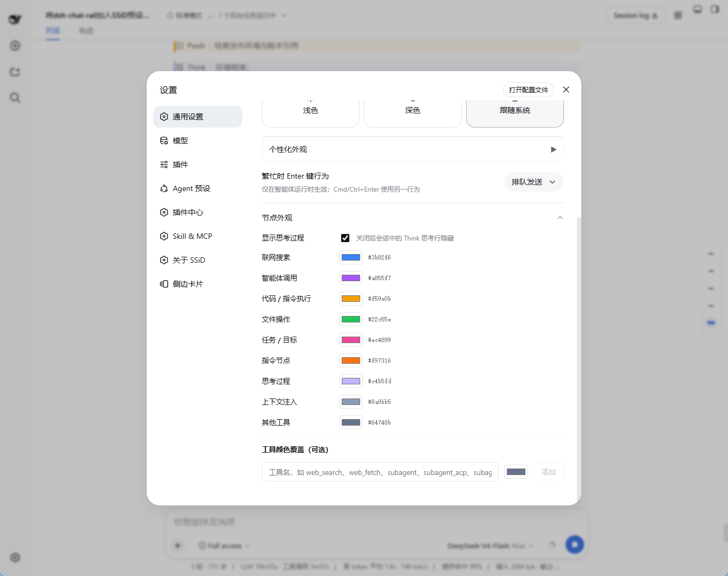Toggle the bottom panel layout icon
The image size is (728, 576).
coord(698,9)
